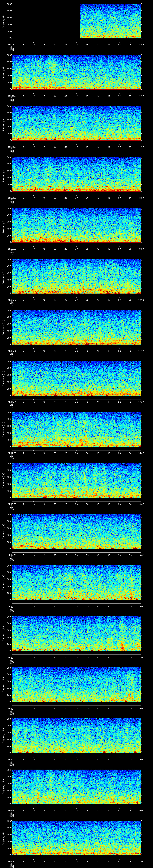Image resolution: width=153 pixels, height=868 pixels.
Task: Select the 21:14:00 start time label
Action: [12, 555]
